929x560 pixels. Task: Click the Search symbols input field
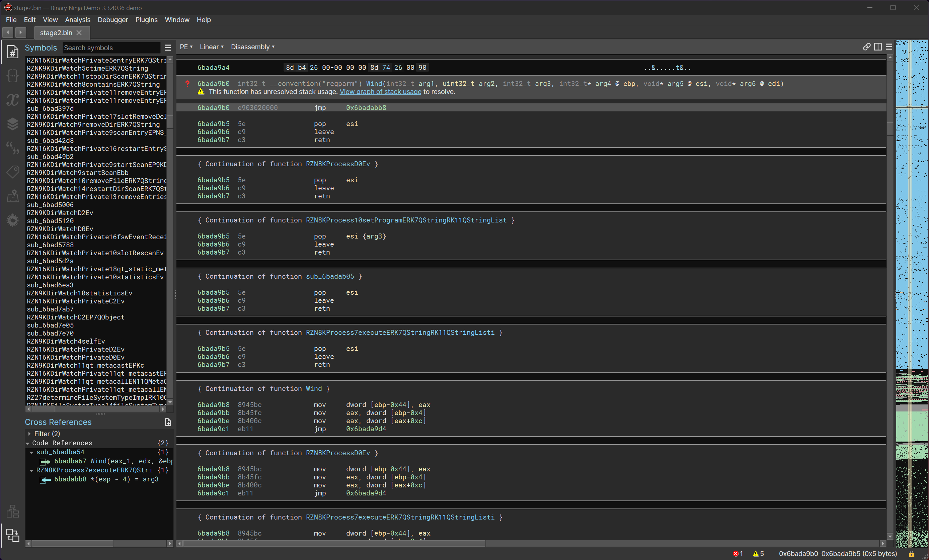pos(110,48)
